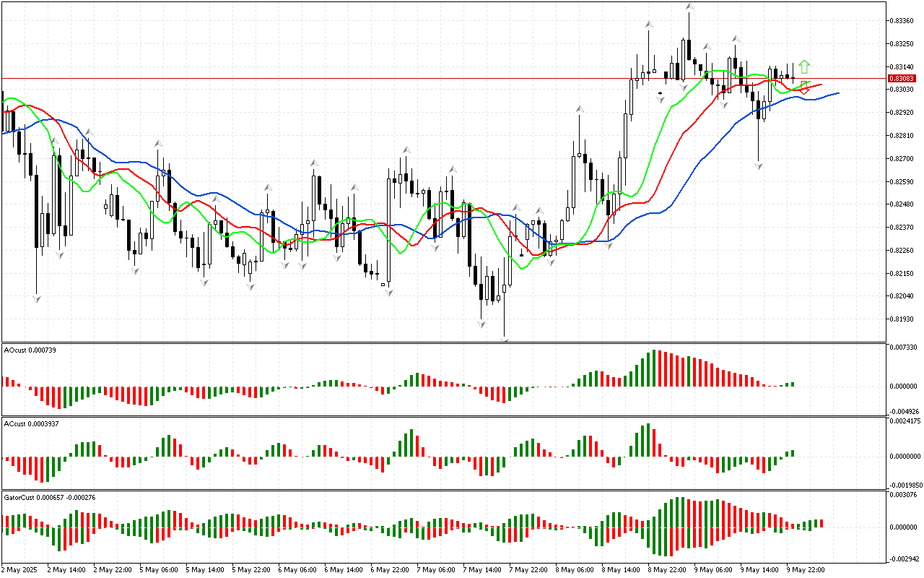This screenshot has height=578, width=924.
Task: Click the GatorCust indicator label
Action: (x=49, y=497)
